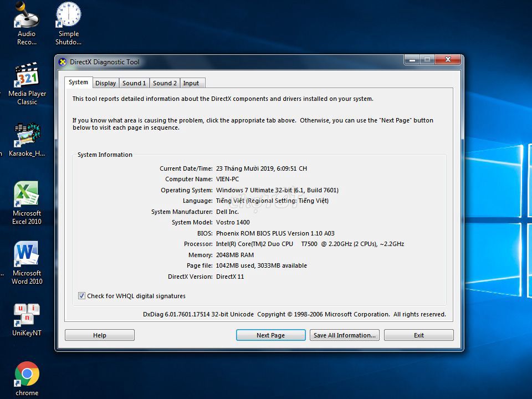Go to the Input tab
532x399 pixels.
pos(191,83)
